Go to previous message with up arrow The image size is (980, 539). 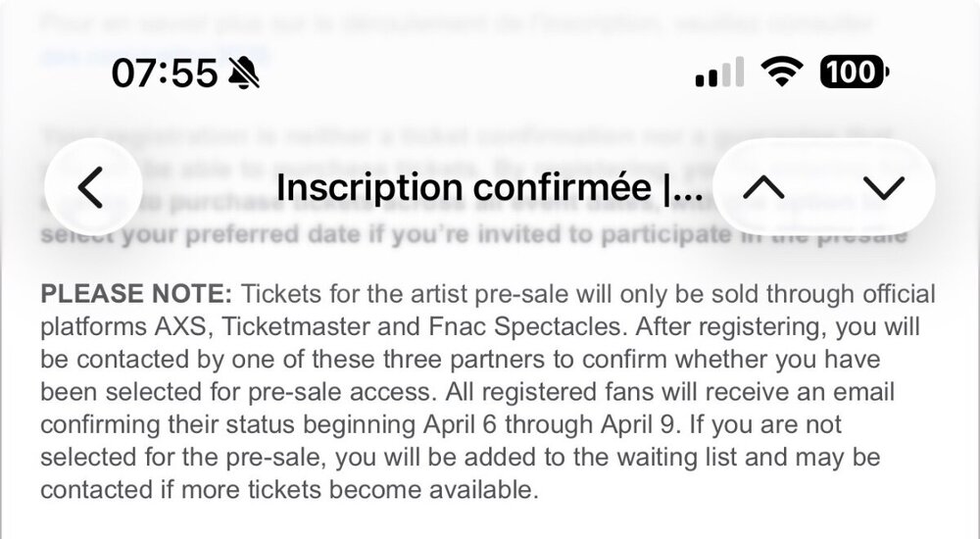(764, 187)
